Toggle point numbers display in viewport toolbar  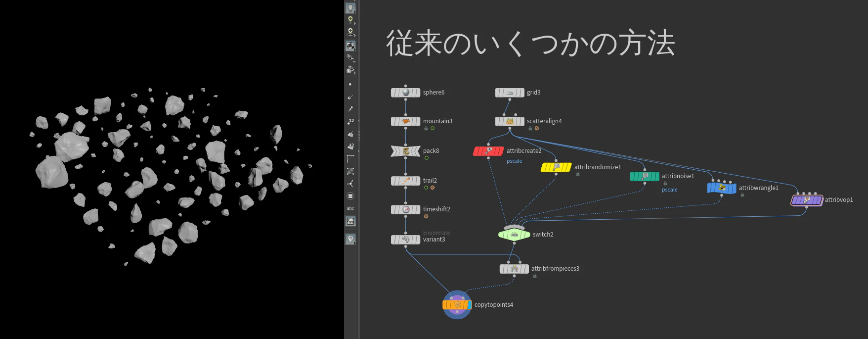pyautogui.click(x=350, y=121)
